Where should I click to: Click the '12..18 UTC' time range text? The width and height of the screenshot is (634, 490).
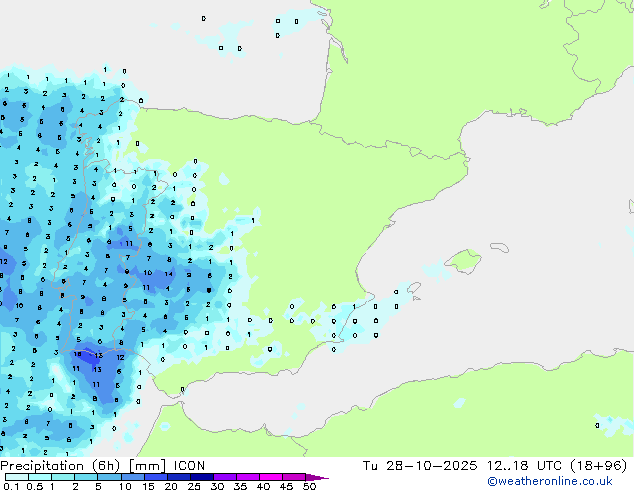[524, 466]
